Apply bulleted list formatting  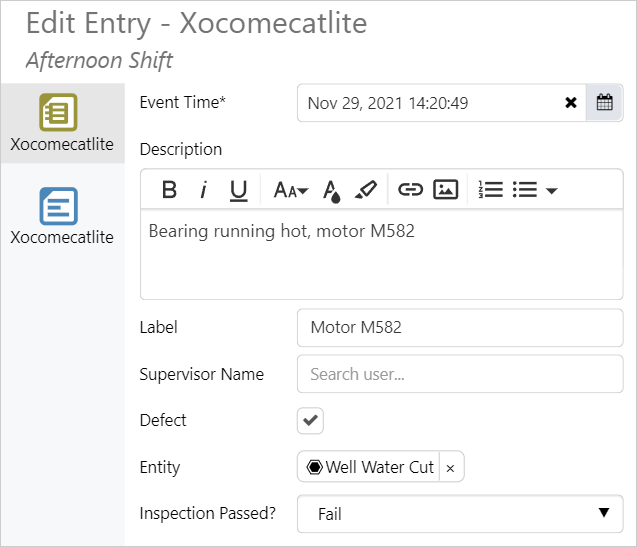tap(525, 190)
